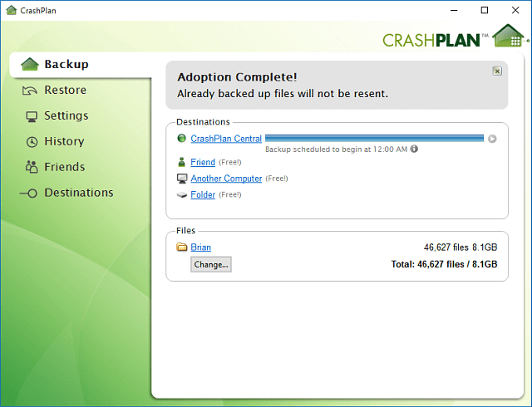Open the Friend destination link
Viewport: 532px width, 407px height.
click(203, 163)
